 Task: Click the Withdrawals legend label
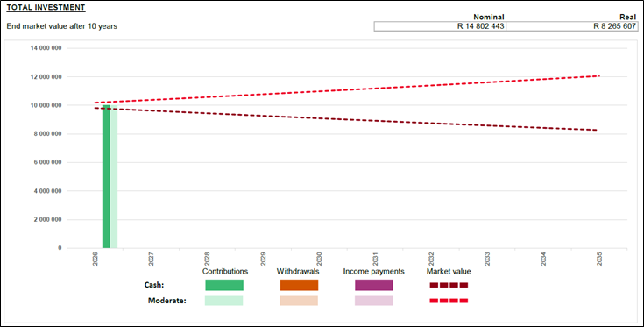click(298, 272)
